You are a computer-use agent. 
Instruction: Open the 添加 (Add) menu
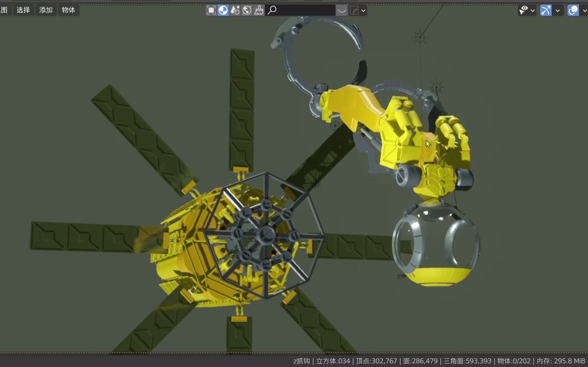point(45,10)
